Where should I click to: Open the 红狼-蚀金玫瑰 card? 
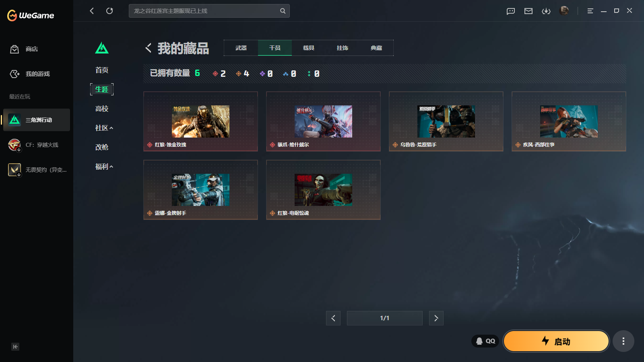(200, 121)
